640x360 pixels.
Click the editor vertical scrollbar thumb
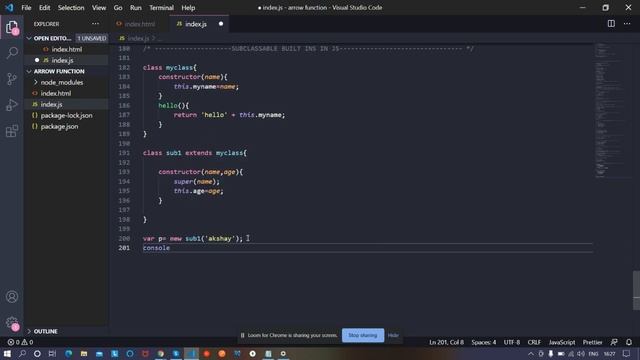click(636, 290)
